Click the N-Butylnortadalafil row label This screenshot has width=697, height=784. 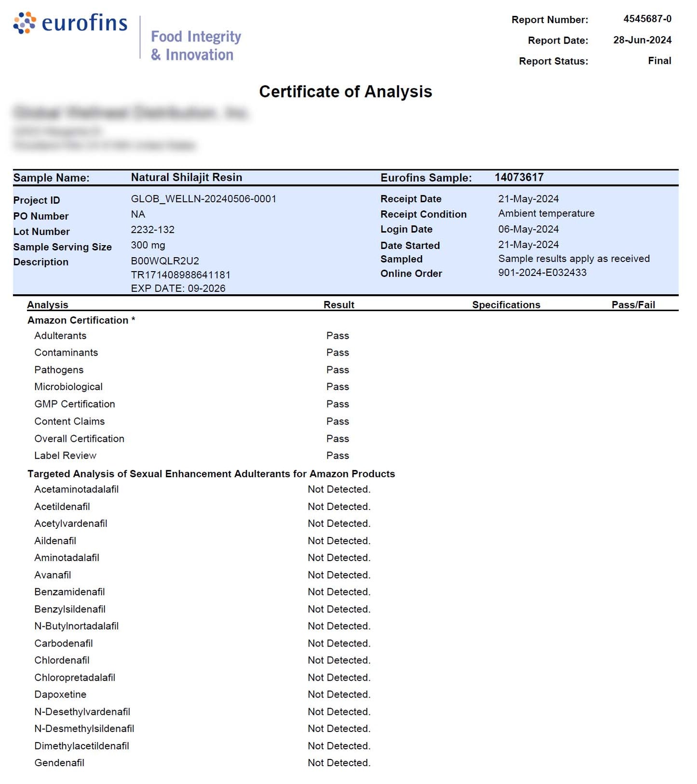[76, 626]
